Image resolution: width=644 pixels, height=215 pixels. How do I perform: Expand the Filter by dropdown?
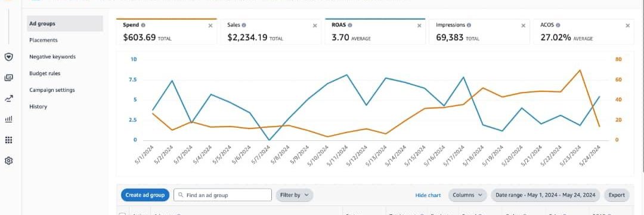pyautogui.click(x=295, y=195)
